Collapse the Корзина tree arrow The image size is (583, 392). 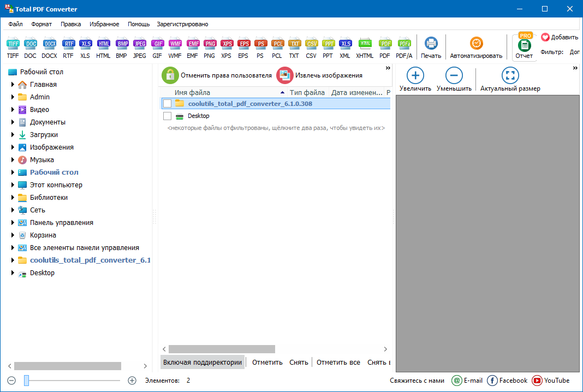pos(13,235)
